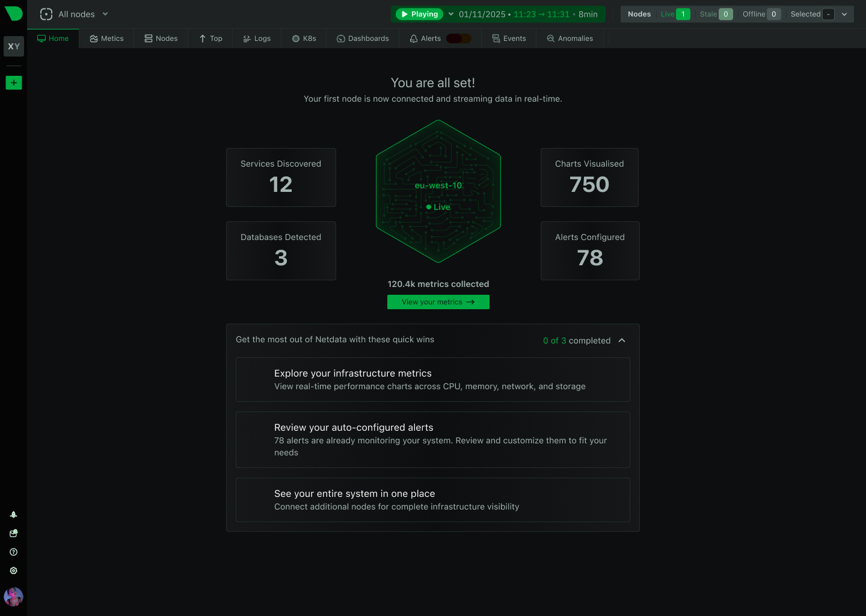866x616 pixels.
Task: Collapse the quick wins checklist with the chevron
Action: [622, 340]
